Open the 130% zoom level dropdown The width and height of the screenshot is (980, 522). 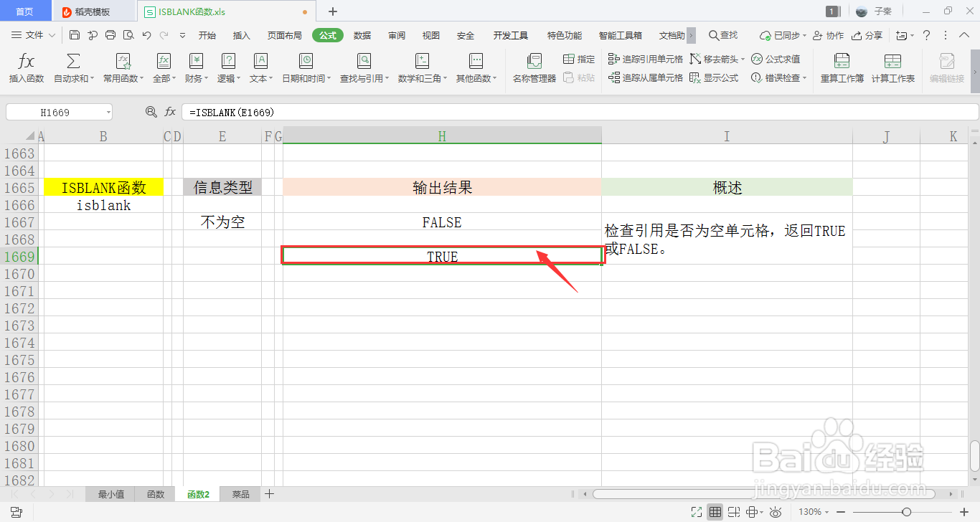[826, 512]
